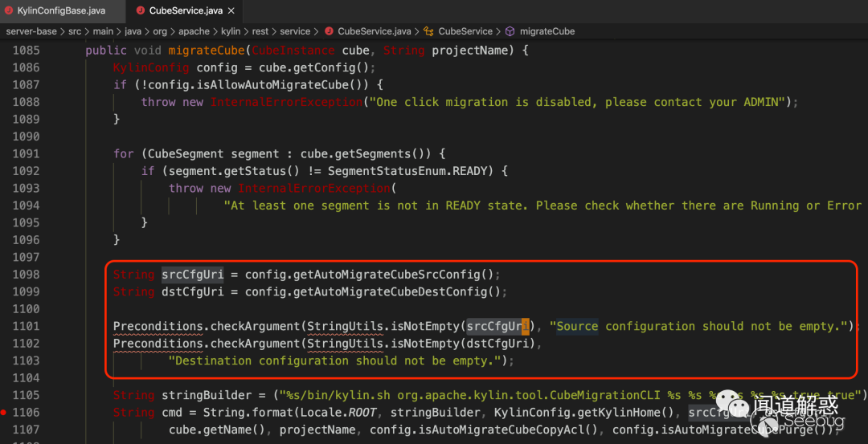868x444 pixels.
Task: Open the rest breadcrumb segment
Action: pyautogui.click(x=260, y=31)
